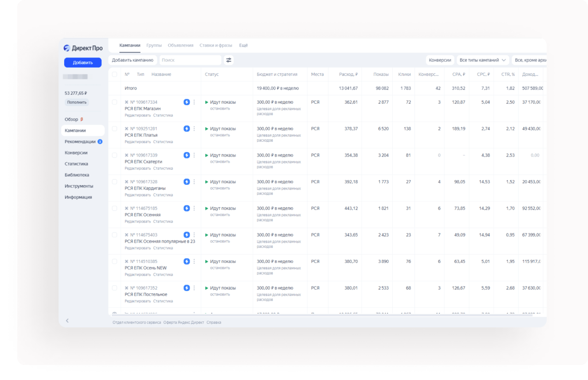Click the blue Добавить button
Viewport: 588px width, 380px height.
pyautogui.click(x=83, y=62)
